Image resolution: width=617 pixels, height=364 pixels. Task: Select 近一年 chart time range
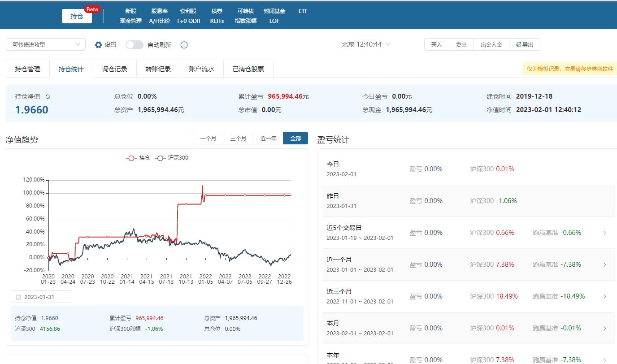pos(268,138)
